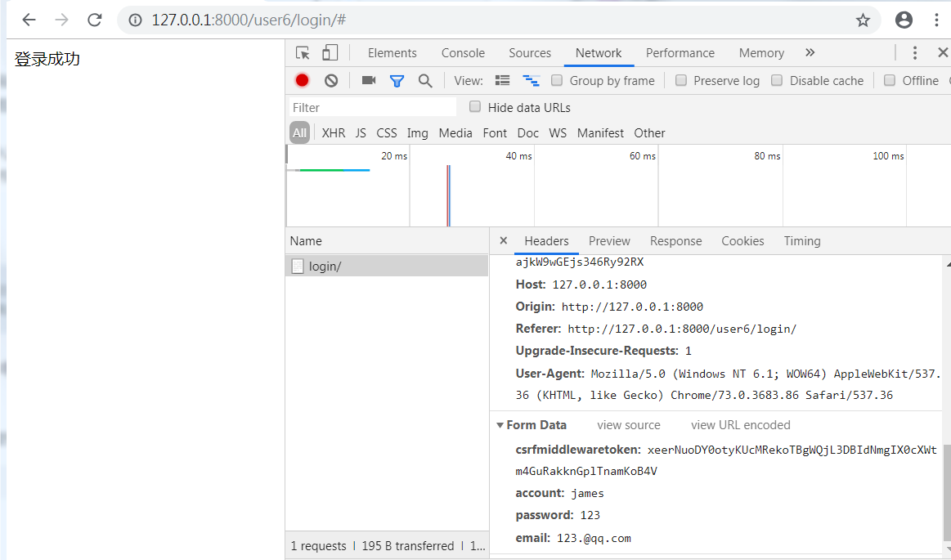Click the browser forward arrow

click(x=61, y=20)
